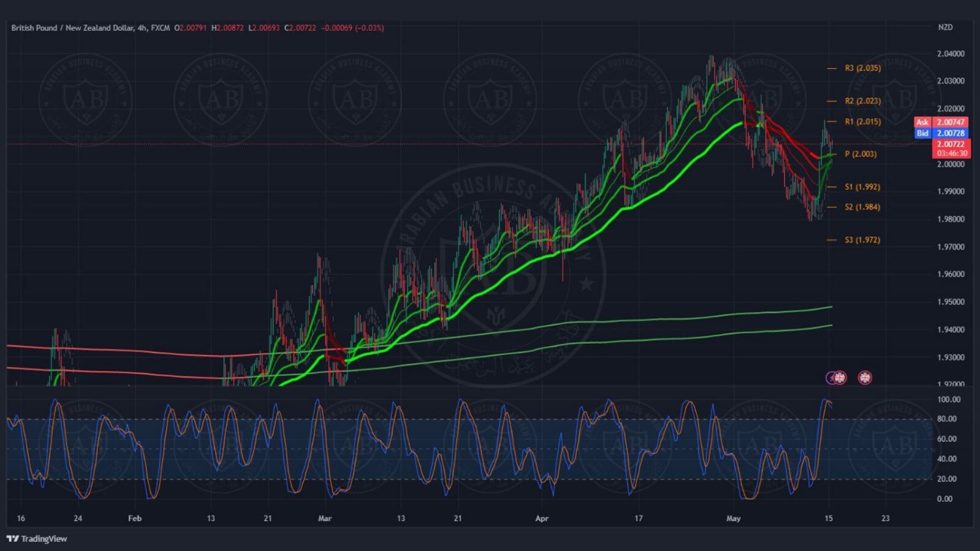Select the high value H2.00872
Image resolution: width=980 pixels, height=551 pixels.
(x=227, y=28)
